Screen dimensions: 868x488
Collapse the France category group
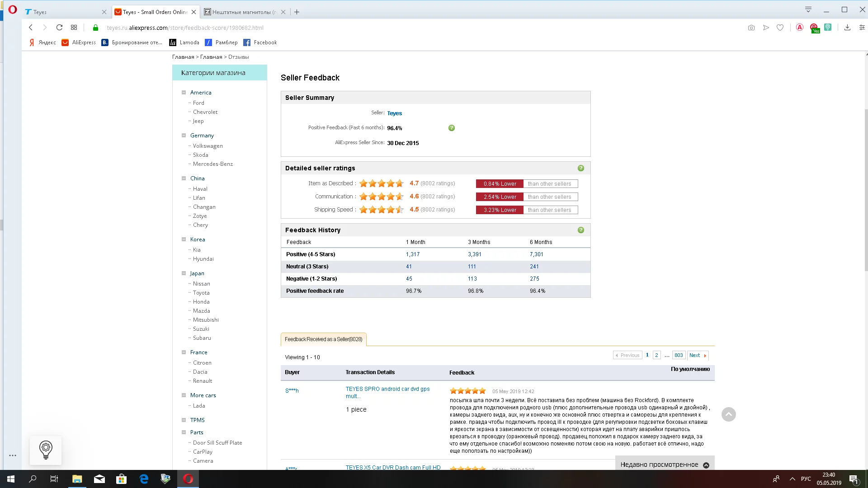[x=184, y=352]
